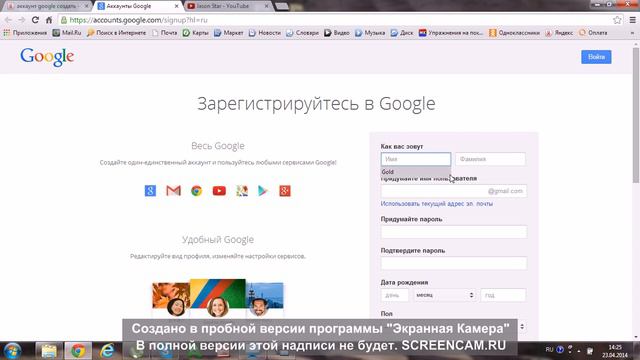Click the Войти sign-in button

click(x=596, y=57)
